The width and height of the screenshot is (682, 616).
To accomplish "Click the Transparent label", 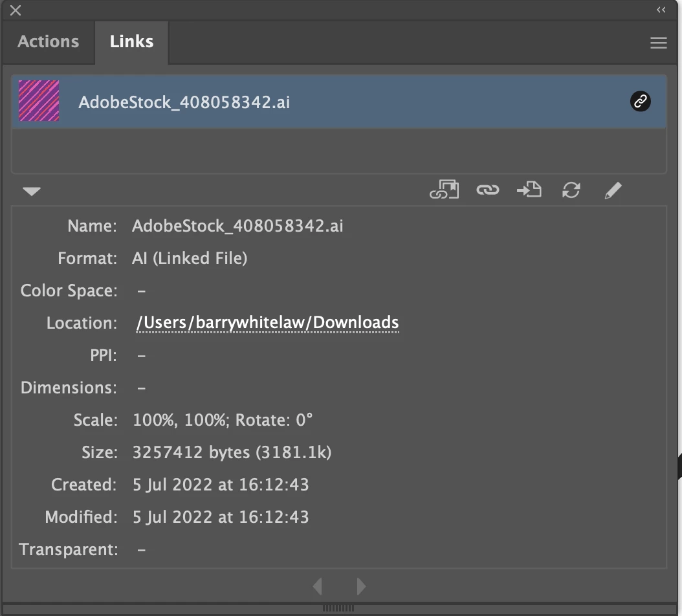I will [69, 549].
